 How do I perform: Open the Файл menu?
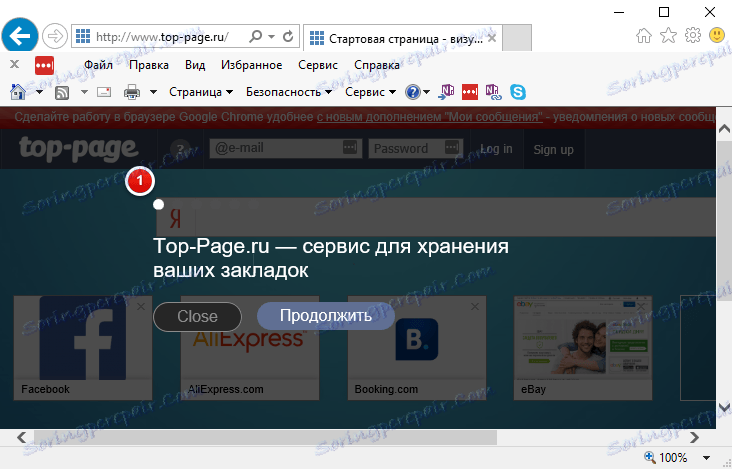coord(98,65)
